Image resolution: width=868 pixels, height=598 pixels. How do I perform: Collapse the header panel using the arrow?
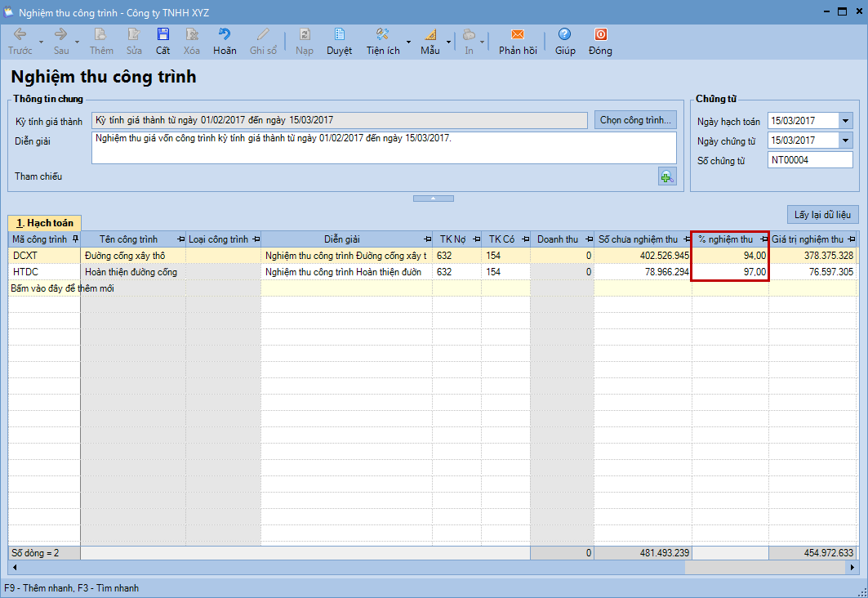coord(434,198)
